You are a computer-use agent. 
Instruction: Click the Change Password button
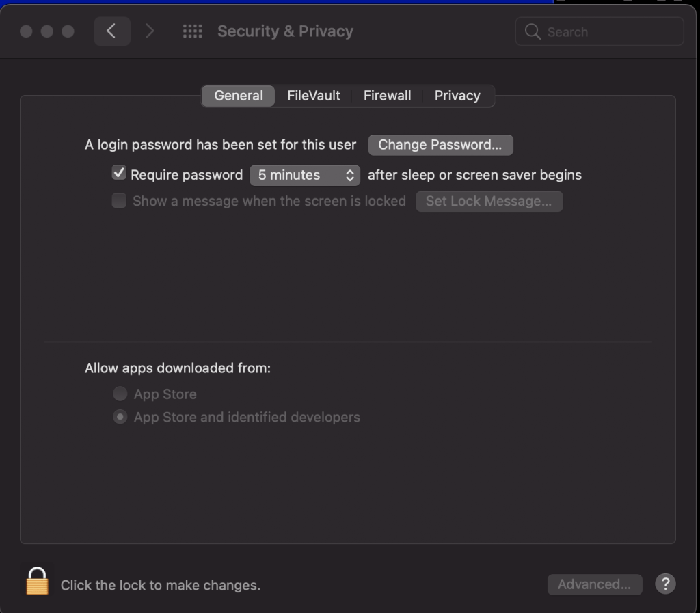(440, 145)
